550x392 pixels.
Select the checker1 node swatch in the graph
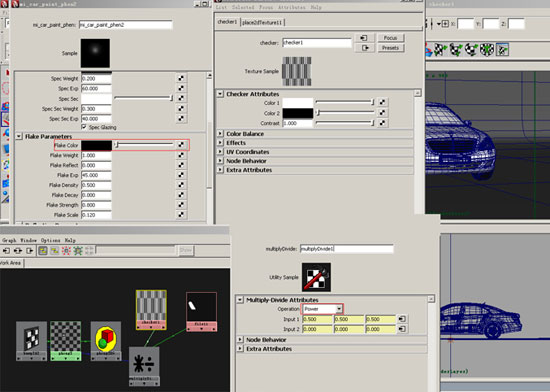(x=151, y=310)
